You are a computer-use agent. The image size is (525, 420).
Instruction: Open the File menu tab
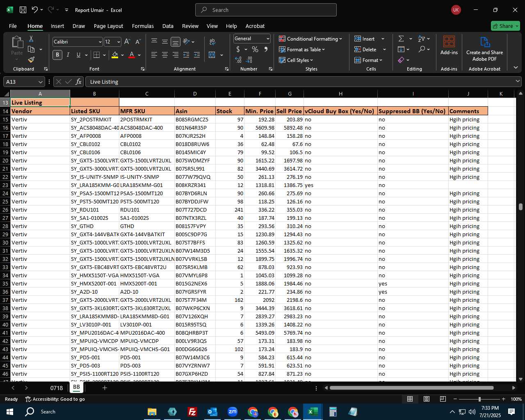pyautogui.click(x=13, y=26)
